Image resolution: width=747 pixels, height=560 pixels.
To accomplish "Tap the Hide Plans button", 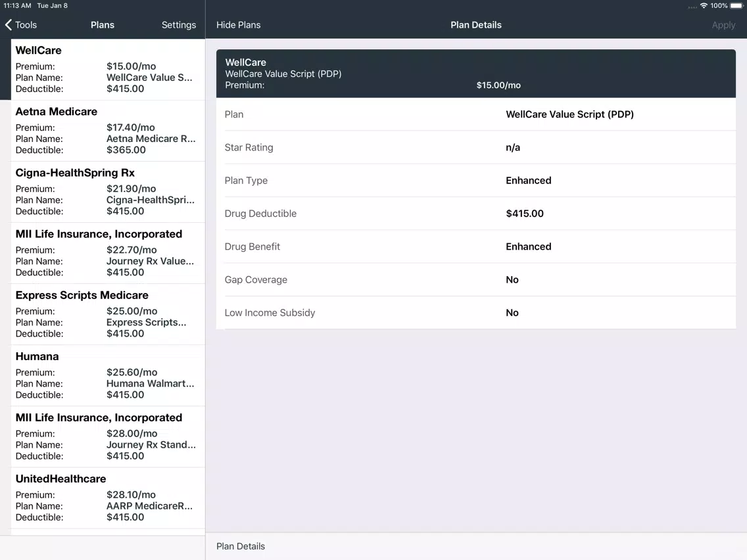I will (x=238, y=25).
